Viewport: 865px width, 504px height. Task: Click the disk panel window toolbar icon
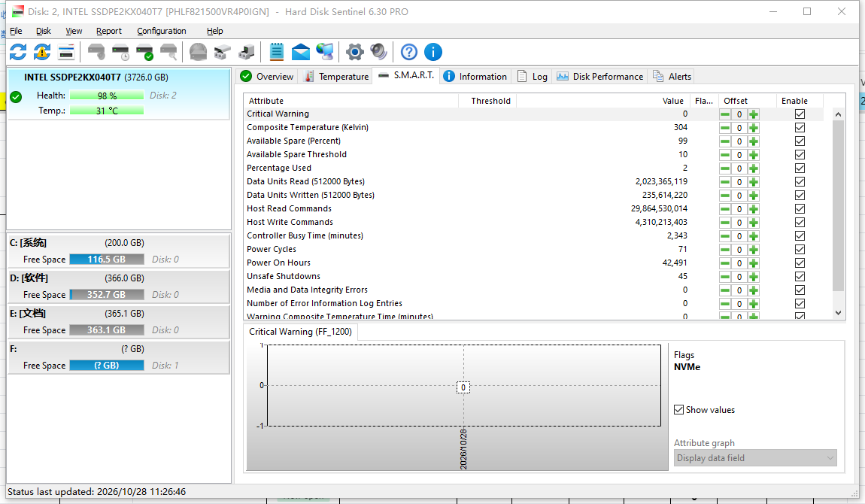[66, 53]
